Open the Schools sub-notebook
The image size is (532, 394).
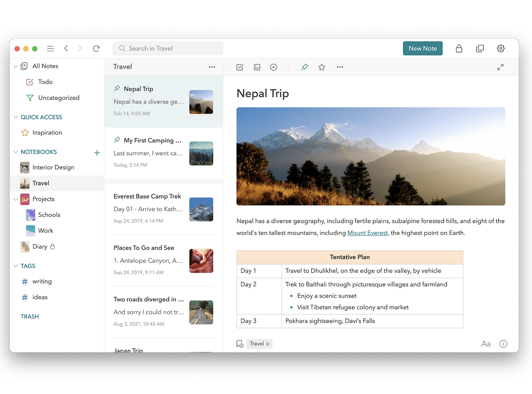tap(57, 215)
